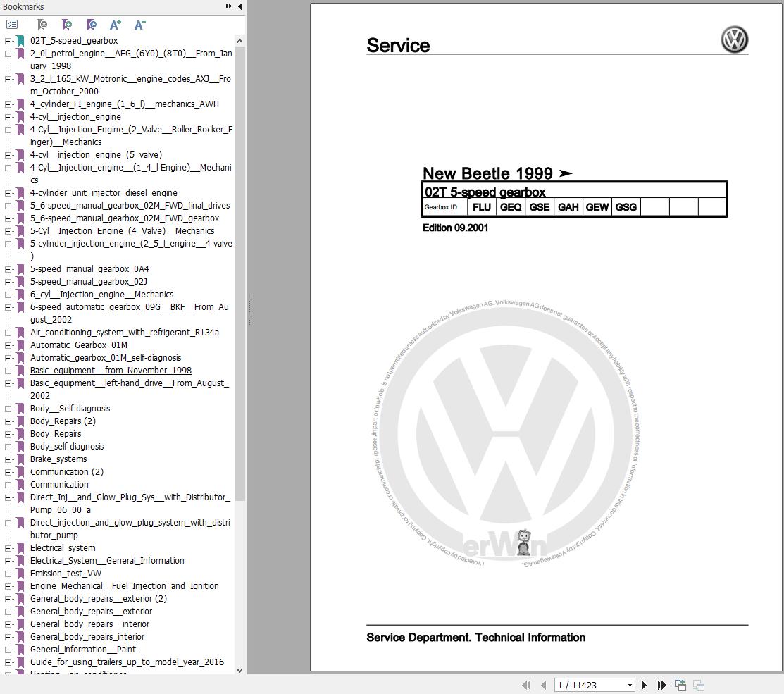Decrease bookmark font size with A-
Screen dimensions: 784x694
coord(139,25)
